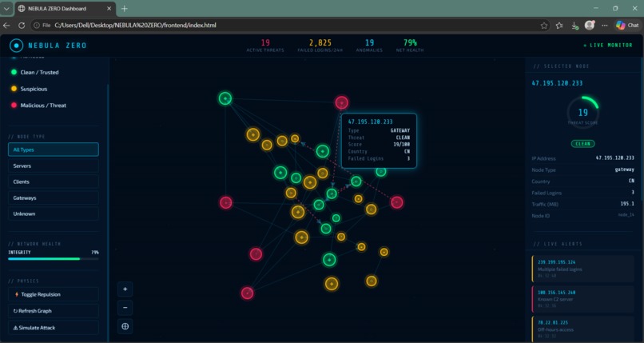Open the 239.199.195.124 failed logins alert
The height and width of the screenshot is (343, 644).
pyautogui.click(x=583, y=269)
